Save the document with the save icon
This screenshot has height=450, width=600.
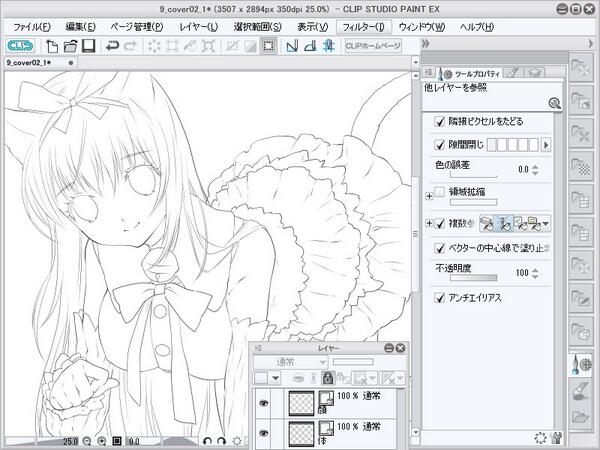pos(88,46)
